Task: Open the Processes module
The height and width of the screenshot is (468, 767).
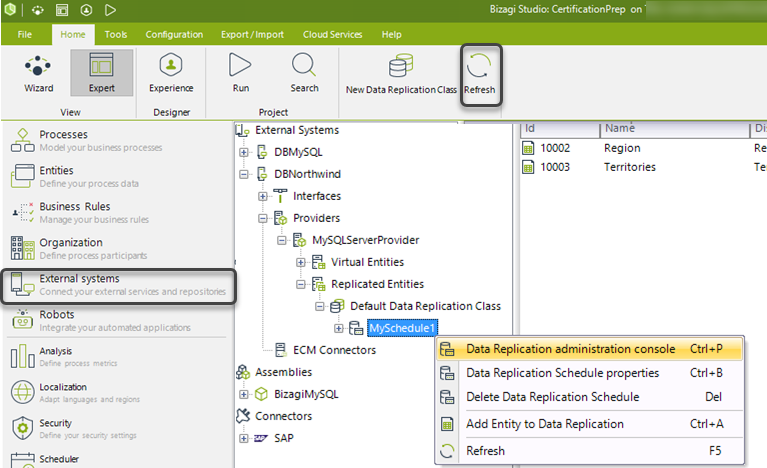Action: (x=117, y=140)
